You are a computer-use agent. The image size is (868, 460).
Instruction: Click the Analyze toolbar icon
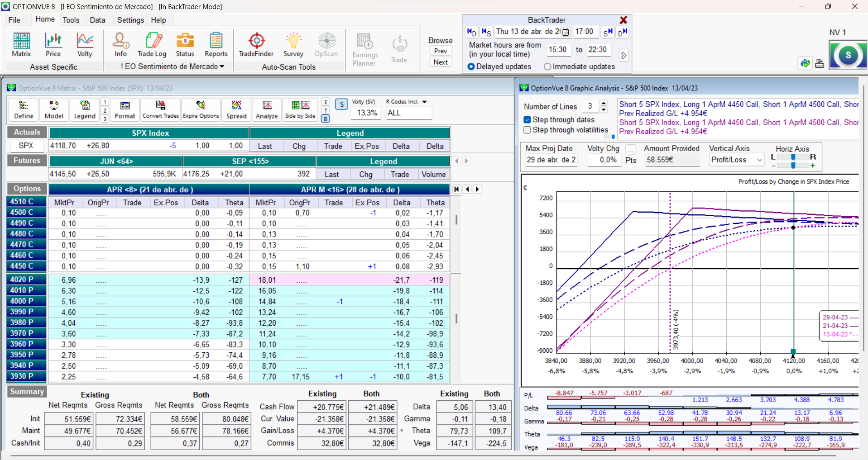coord(267,110)
